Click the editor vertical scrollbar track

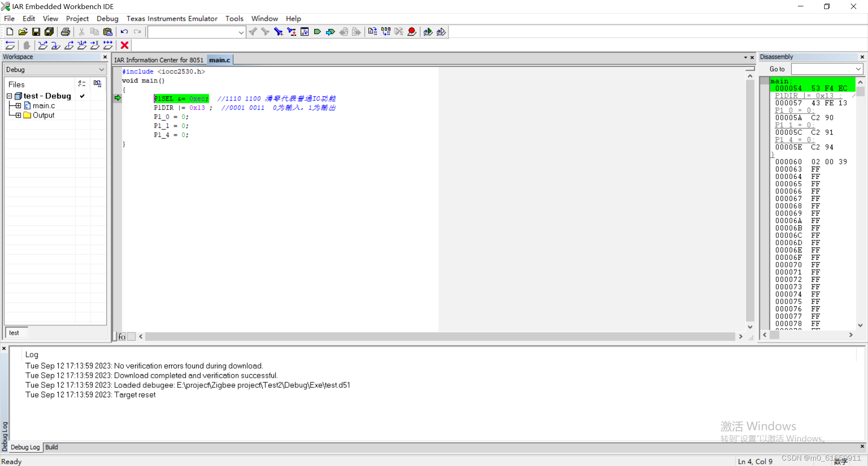coord(750,201)
